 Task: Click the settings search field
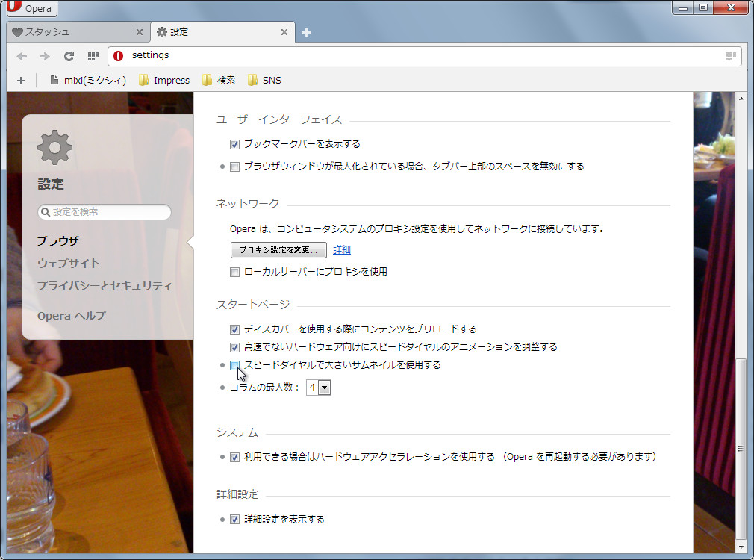tap(105, 211)
